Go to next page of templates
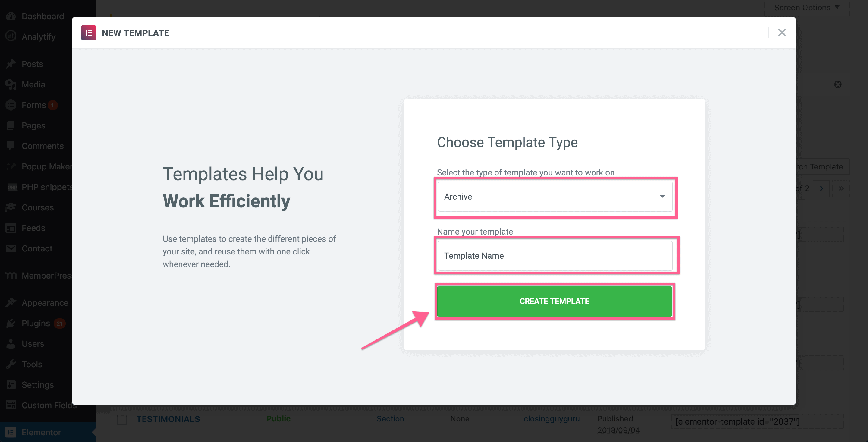The height and width of the screenshot is (442, 868). (x=821, y=188)
